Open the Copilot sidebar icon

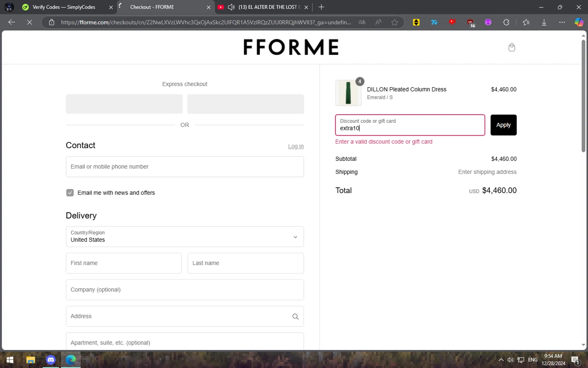579,22
